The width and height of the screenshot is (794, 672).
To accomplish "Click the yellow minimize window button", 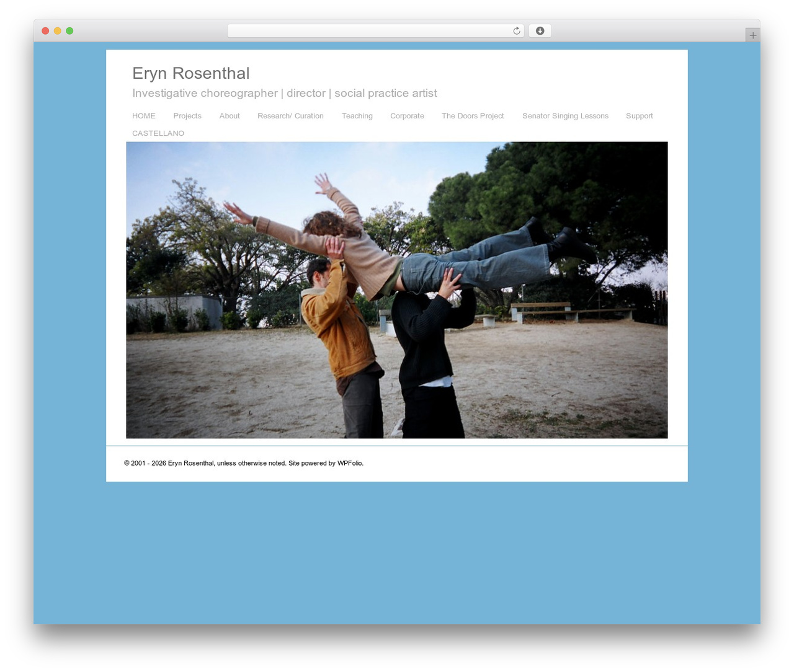I will (57, 31).
